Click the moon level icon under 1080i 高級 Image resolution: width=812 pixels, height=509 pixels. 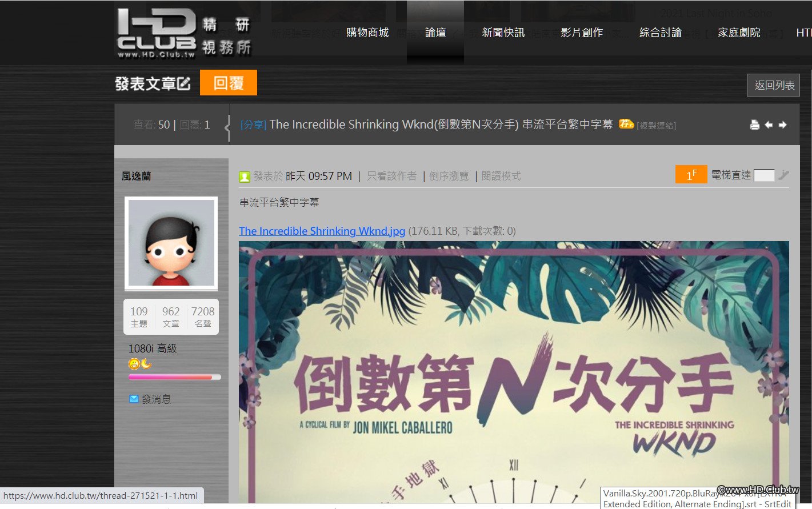pos(146,363)
